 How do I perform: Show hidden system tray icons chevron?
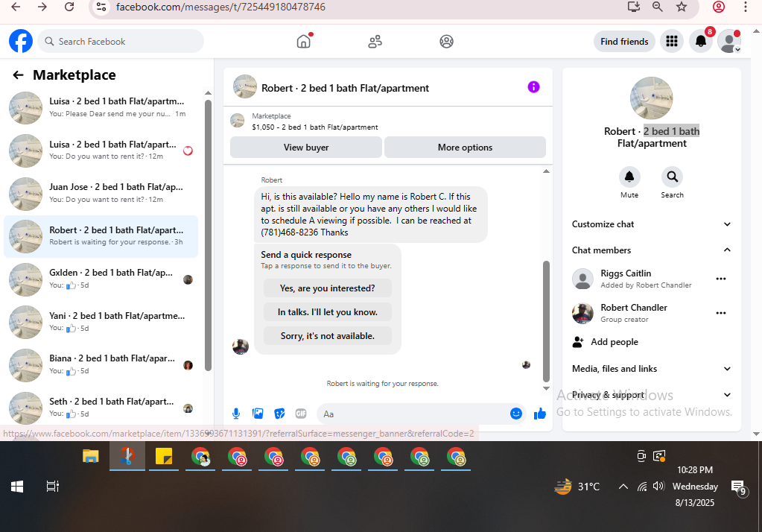[623, 487]
